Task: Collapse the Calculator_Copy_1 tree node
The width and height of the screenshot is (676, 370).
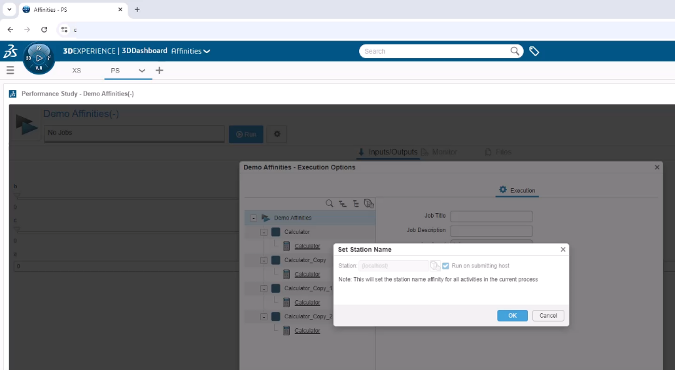Action: pyautogui.click(x=264, y=288)
